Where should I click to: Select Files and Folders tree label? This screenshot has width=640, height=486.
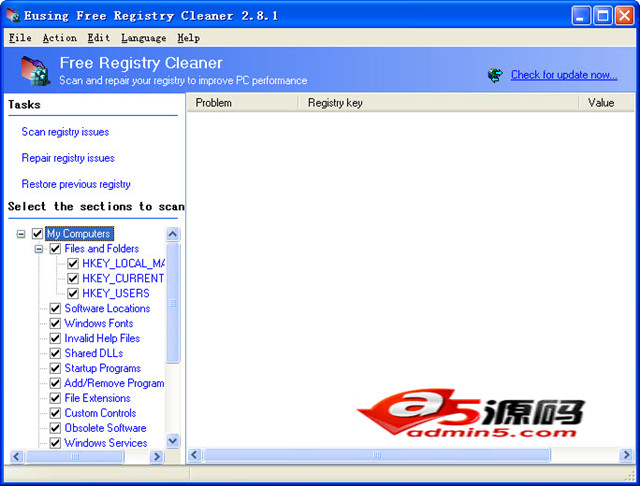click(102, 249)
